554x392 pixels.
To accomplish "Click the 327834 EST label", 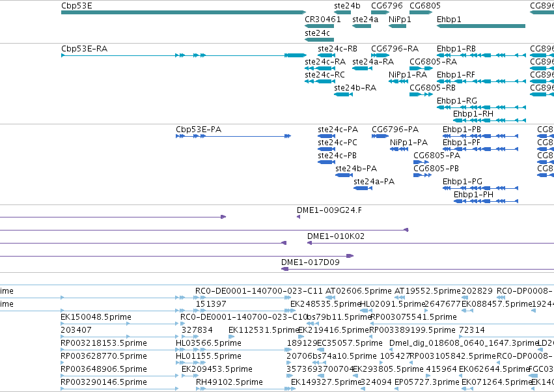I will [197, 330].
